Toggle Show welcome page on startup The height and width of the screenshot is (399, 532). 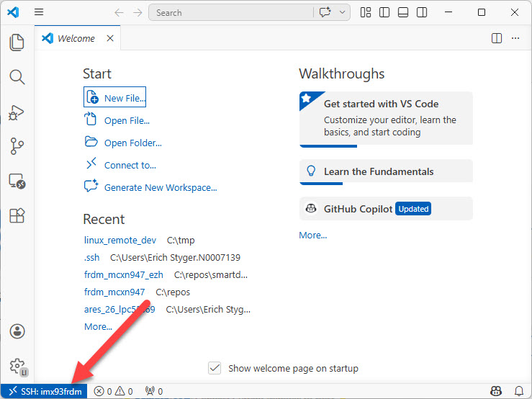pos(215,368)
